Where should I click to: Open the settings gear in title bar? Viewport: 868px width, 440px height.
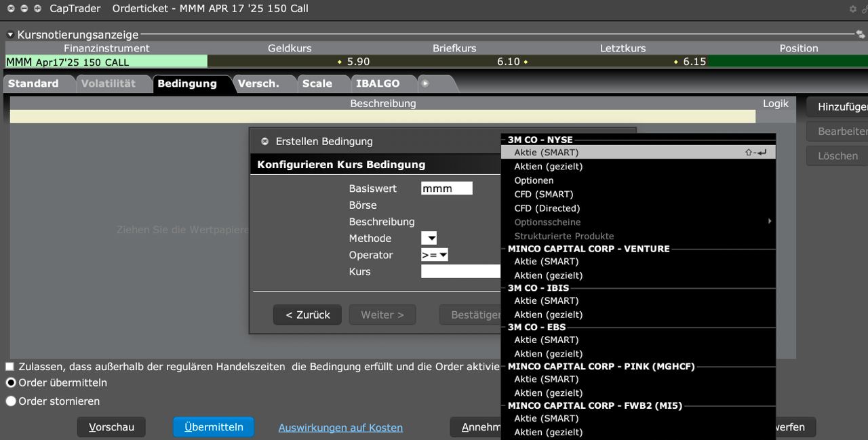pos(853,9)
